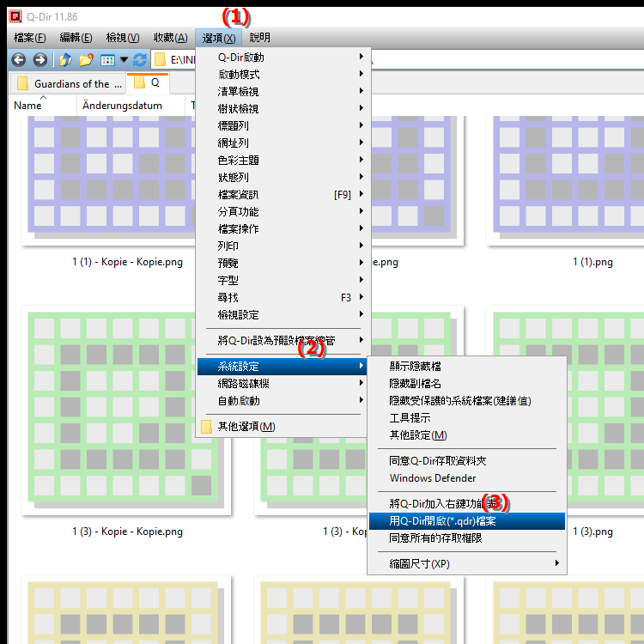This screenshot has width=644, height=644.
Task: Click the refresh arrows icon
Action: coord(140,60)
